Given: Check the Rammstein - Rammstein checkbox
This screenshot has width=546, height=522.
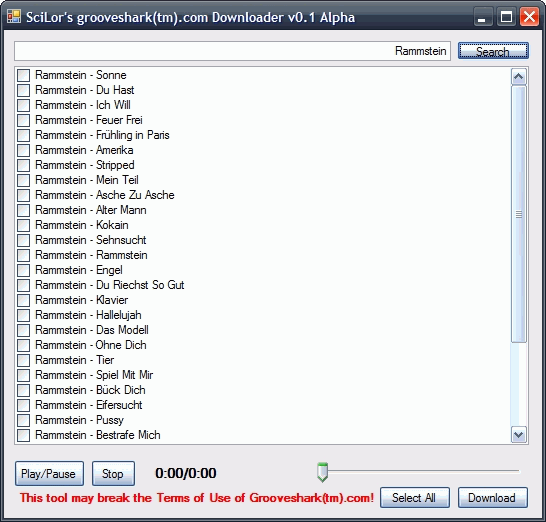Looking at the screenshot, I should tap(23, 255).
